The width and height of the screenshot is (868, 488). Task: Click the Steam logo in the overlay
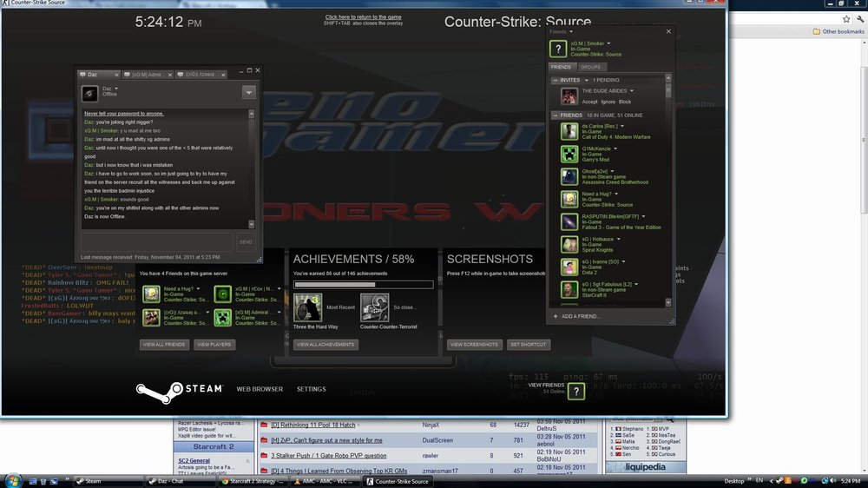[180, 391]
